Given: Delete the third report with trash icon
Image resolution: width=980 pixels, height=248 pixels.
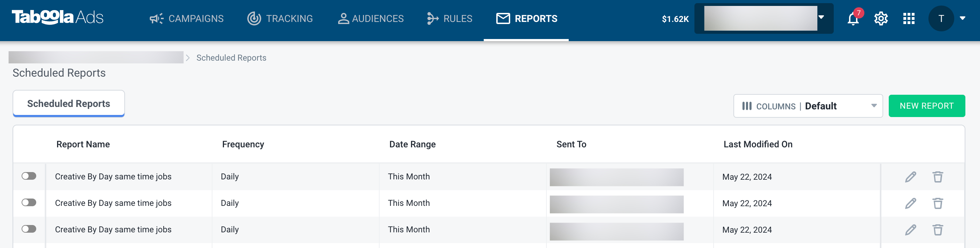Looking at the screenshot, I should click(938, 230).
